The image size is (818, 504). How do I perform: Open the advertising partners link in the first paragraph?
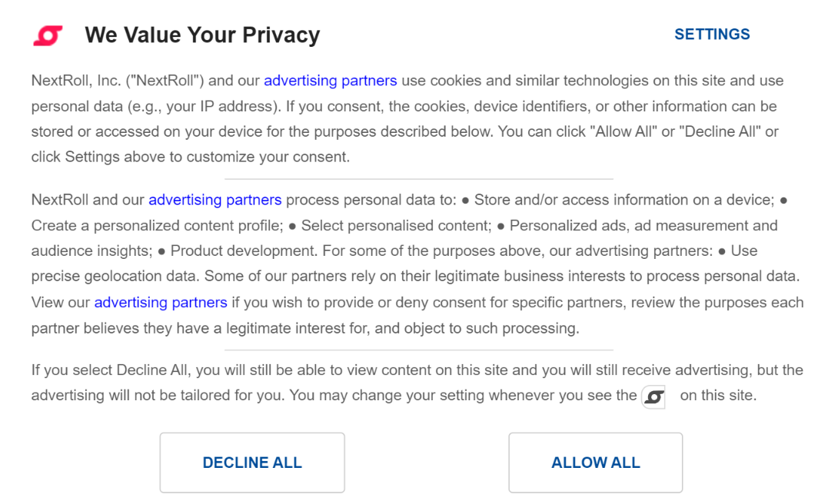pyautogui.click(x=330, y=81)
